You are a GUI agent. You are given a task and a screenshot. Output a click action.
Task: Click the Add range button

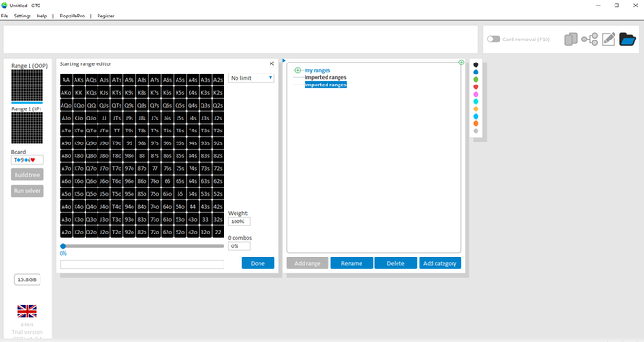[307, 263]
